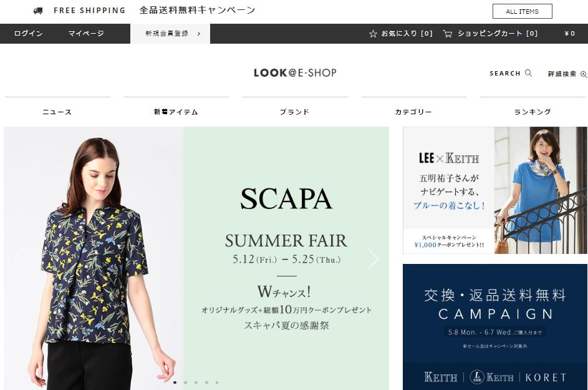
Task: Open the SCAPA Summer Fair banner
Action: coord(196,258)
